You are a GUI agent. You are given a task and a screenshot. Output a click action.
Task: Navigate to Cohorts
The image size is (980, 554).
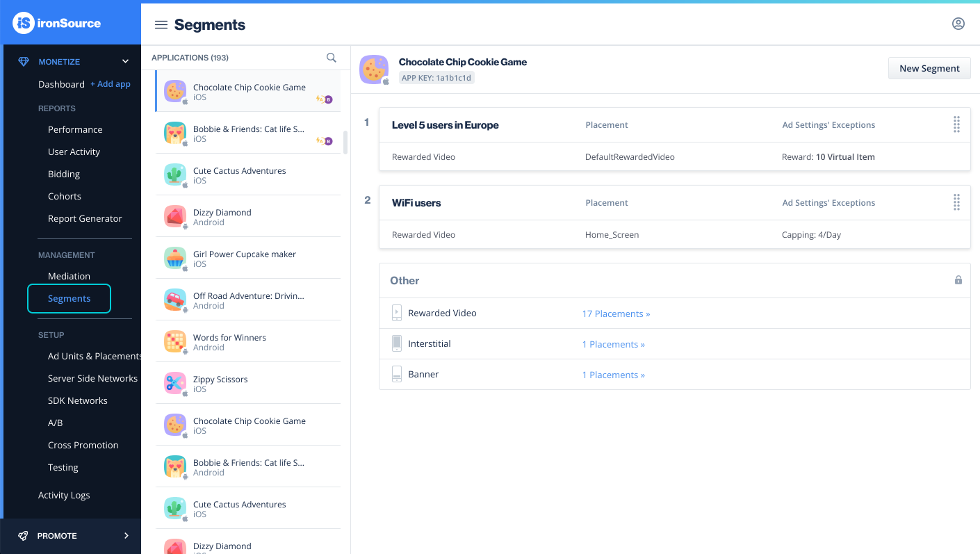click(x=65, y=196)
